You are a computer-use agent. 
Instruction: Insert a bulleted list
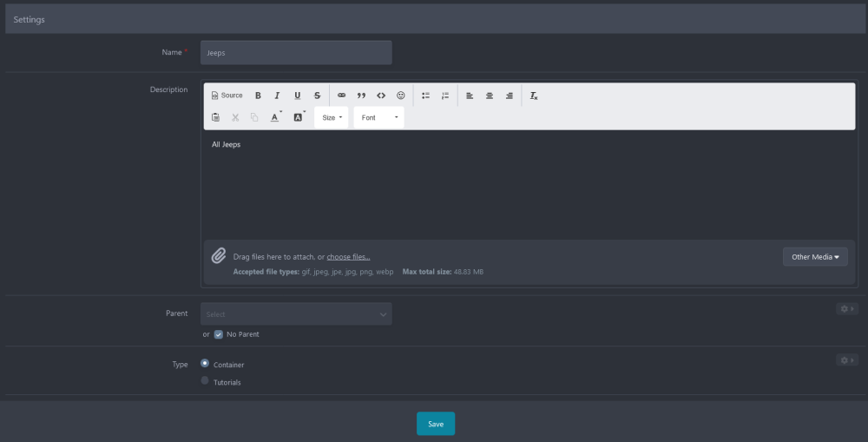[425, 96]
